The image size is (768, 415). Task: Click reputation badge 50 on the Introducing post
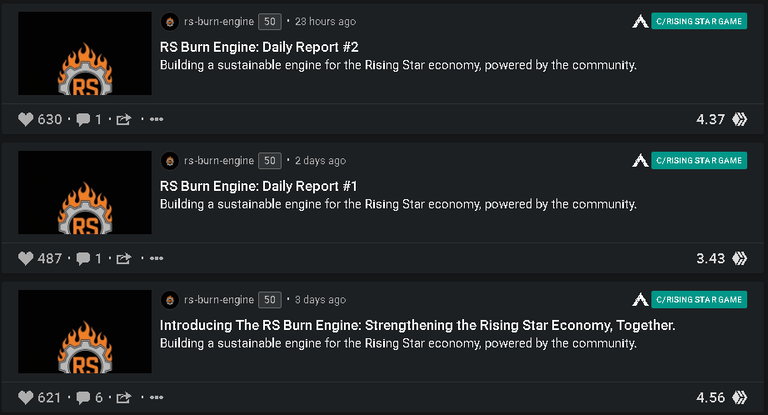pos(270,300)
